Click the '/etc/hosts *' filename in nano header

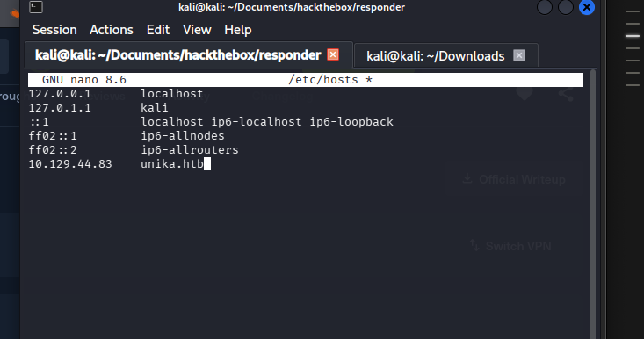click(330, 80)
